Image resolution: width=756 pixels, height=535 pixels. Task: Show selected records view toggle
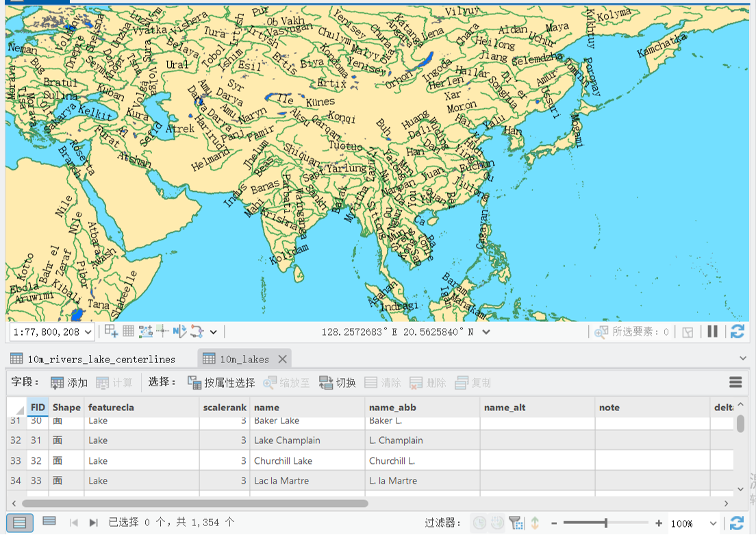click(x=49, y=521)
